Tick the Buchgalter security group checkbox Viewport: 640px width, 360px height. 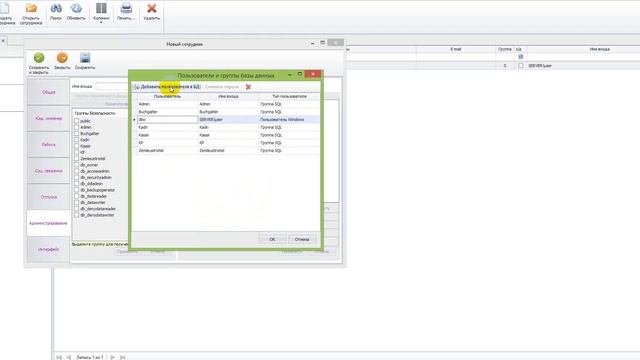(x=76, y=133)
